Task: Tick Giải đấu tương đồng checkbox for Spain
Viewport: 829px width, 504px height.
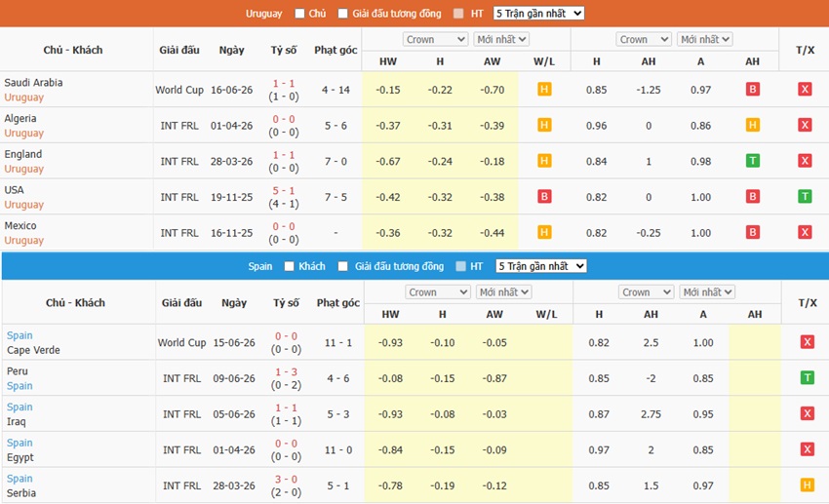Action: pyautogui.click(x=343, y=266)
